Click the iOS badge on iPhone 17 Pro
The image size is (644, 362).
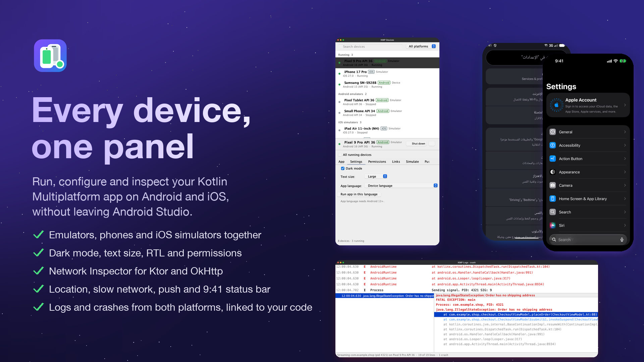coord(371,72)
